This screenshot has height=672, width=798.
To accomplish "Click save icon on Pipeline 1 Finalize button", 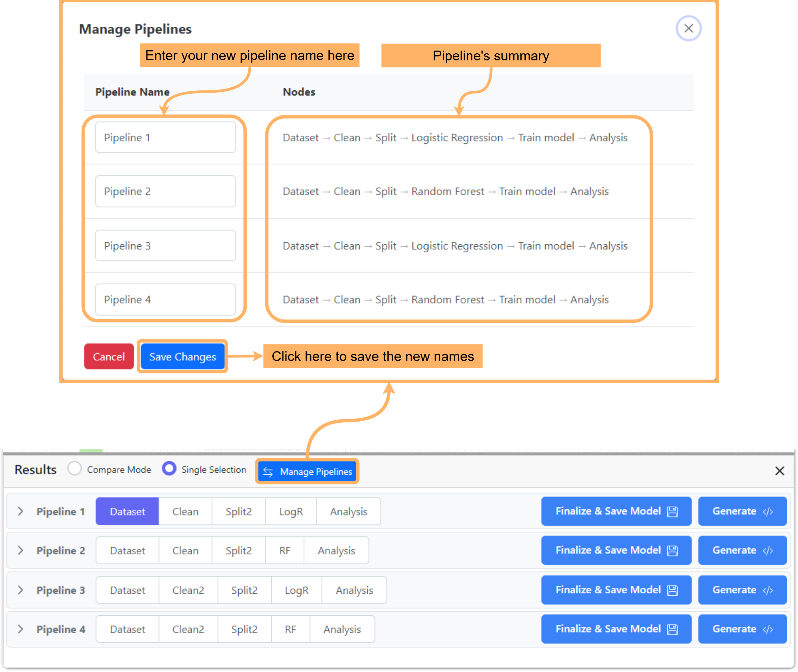I will tap(672, 512).
